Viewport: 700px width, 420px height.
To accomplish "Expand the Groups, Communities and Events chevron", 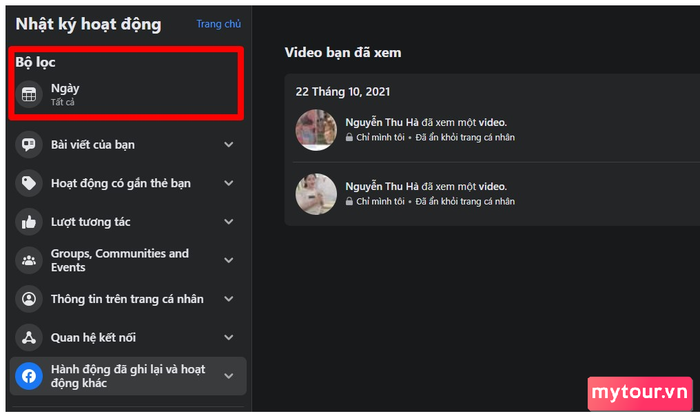I will (x=229, y=260).
